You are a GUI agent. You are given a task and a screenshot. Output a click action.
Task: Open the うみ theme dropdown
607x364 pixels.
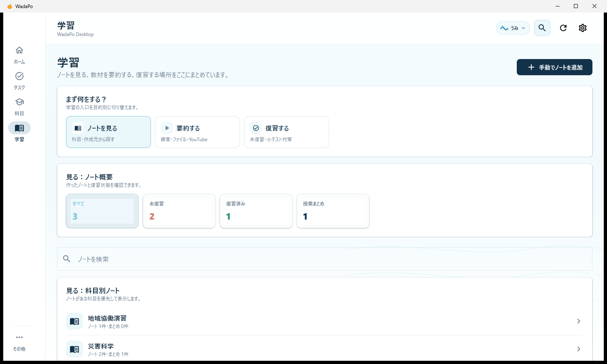[x=513, y=28]
